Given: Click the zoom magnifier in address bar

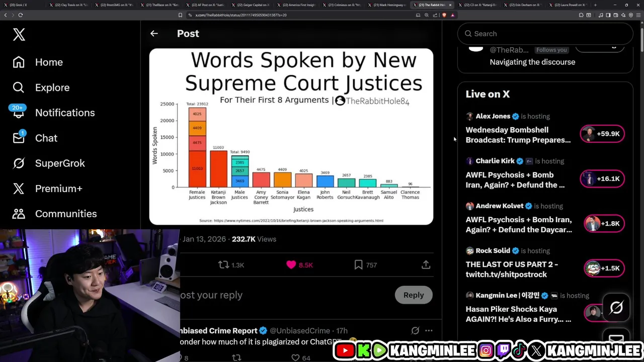Looking at the screenshot, I should 427,15.
